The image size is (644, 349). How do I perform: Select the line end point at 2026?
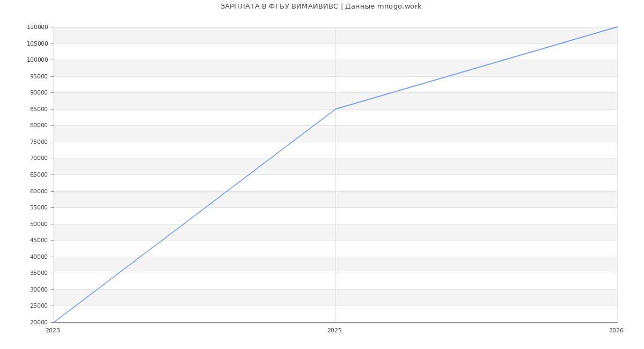(617, 27)
